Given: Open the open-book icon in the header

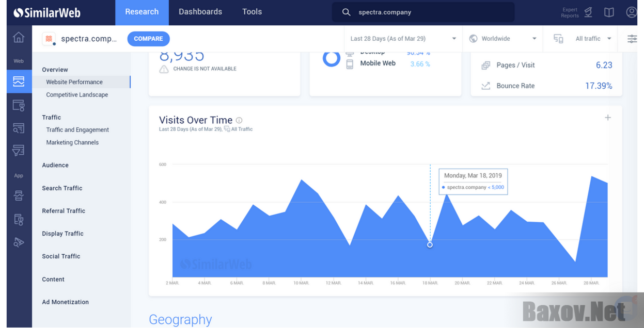Looking at the screenshot, I should point(609,12).
